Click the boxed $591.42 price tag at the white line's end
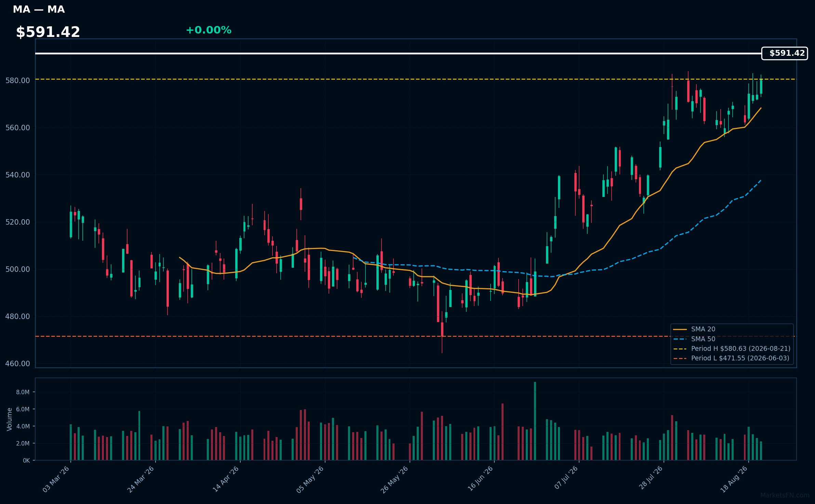Viewport: 815px width, 504px height. [785, 53]
